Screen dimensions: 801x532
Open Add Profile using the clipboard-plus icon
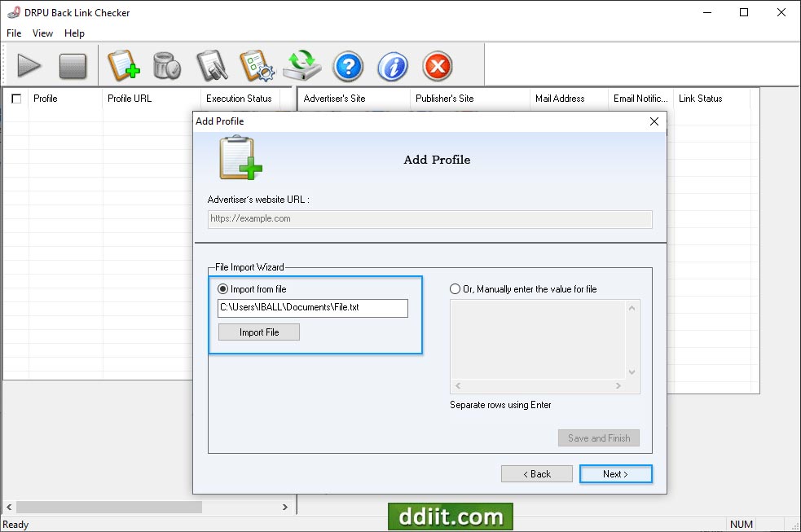click(124, 66)
